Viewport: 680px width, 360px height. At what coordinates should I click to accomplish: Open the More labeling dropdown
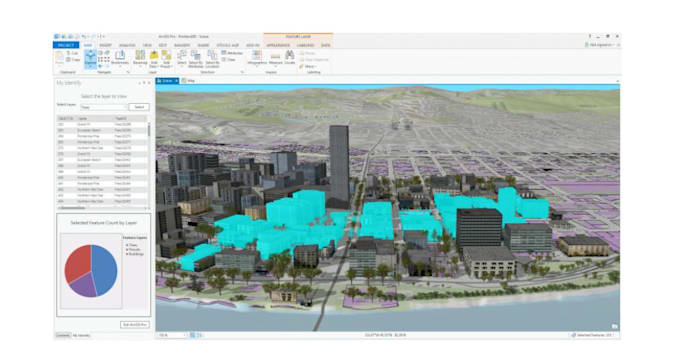pyautogui.click(x=307, y=66)
